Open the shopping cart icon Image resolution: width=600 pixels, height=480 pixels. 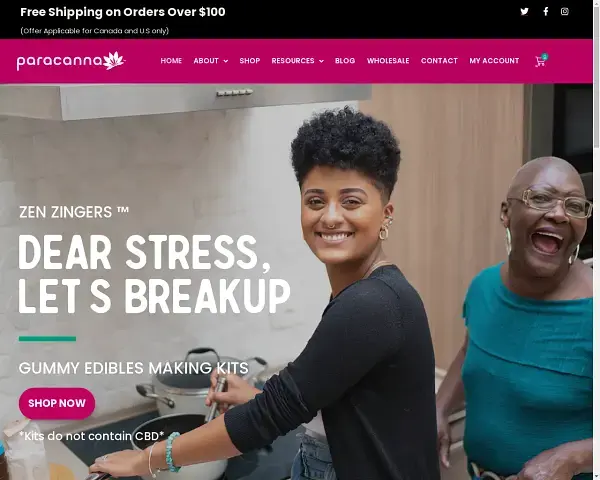[541, 60]
